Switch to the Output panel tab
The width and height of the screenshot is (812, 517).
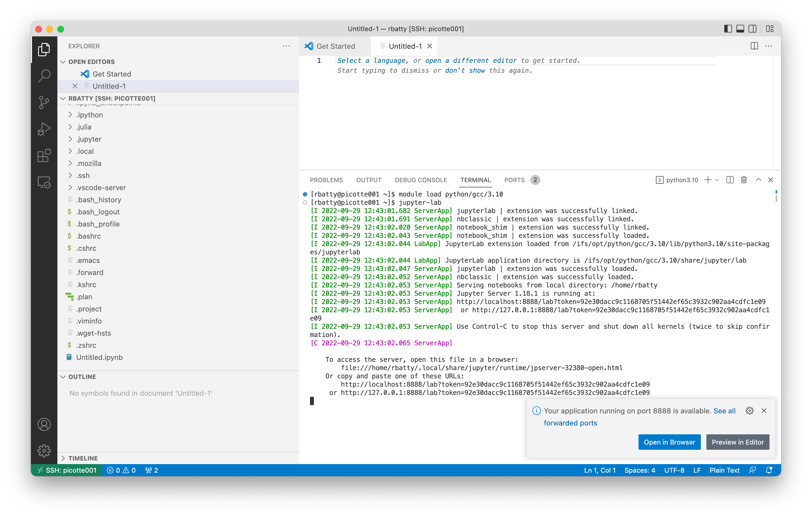368,180
